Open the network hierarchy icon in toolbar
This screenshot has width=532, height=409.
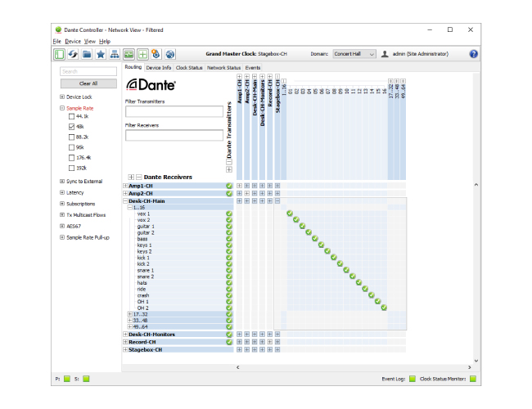(x=115, y=54)
